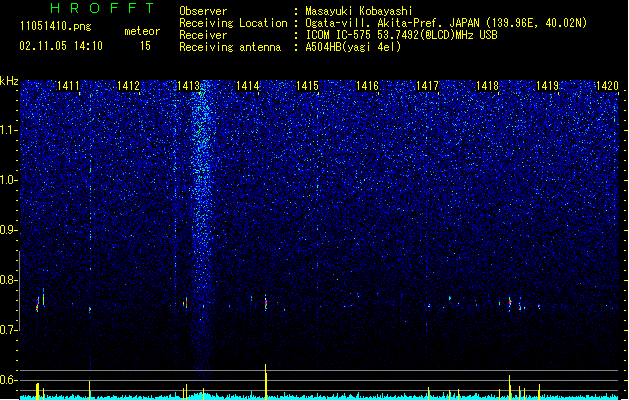This screenshot has width=629, height=400.
Task: Click the 1.1 frequency axis label
Action: point(9,130)
